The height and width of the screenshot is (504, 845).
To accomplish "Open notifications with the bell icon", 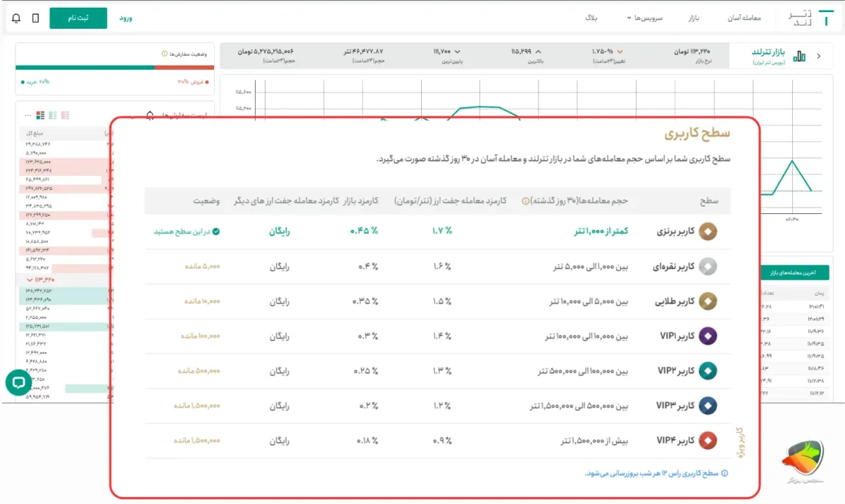I will click(17, 18).
